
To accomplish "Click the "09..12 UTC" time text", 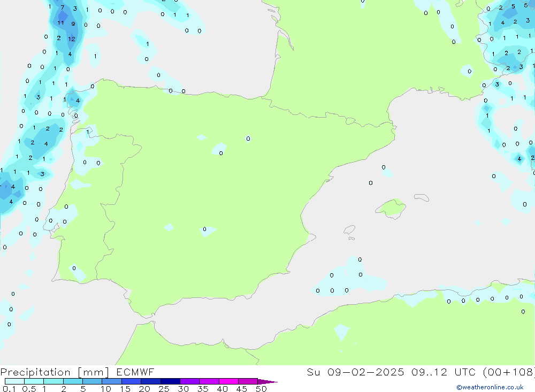I will [x=443, y=372].
